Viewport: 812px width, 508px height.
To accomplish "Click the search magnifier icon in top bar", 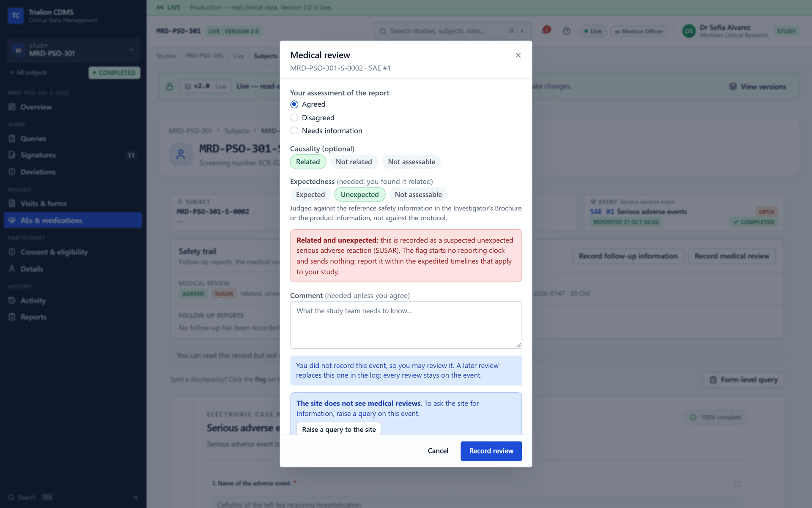I will tap(383, 31).
